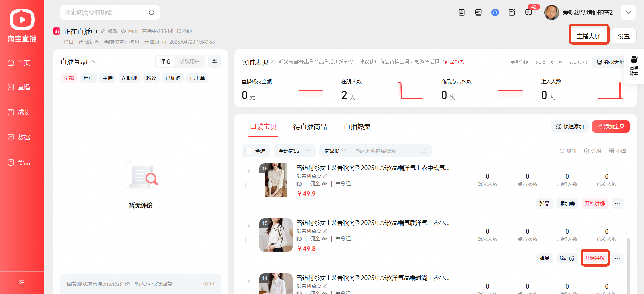Switch to the 待直播商品 tab
Screen dimensions: 644x294
pyautogui.click(x=310, y=127)
